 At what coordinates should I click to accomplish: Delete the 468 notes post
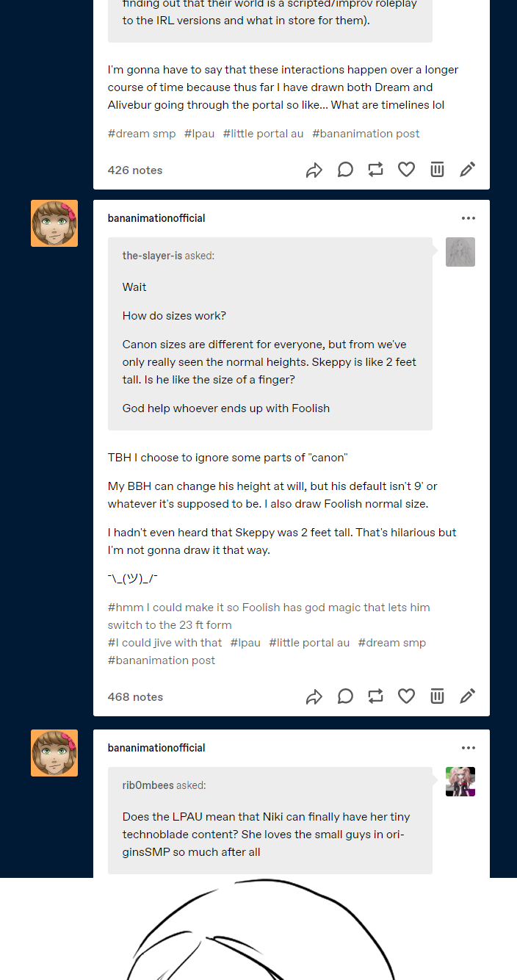[x=437, y=696]
